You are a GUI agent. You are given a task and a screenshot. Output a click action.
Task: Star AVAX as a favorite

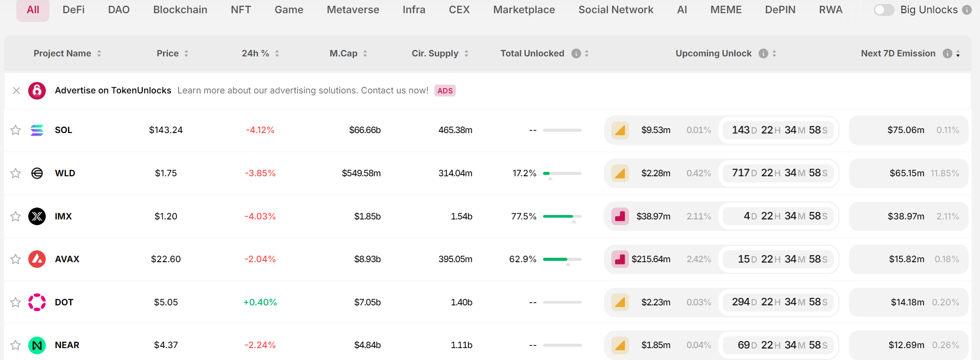15,259
